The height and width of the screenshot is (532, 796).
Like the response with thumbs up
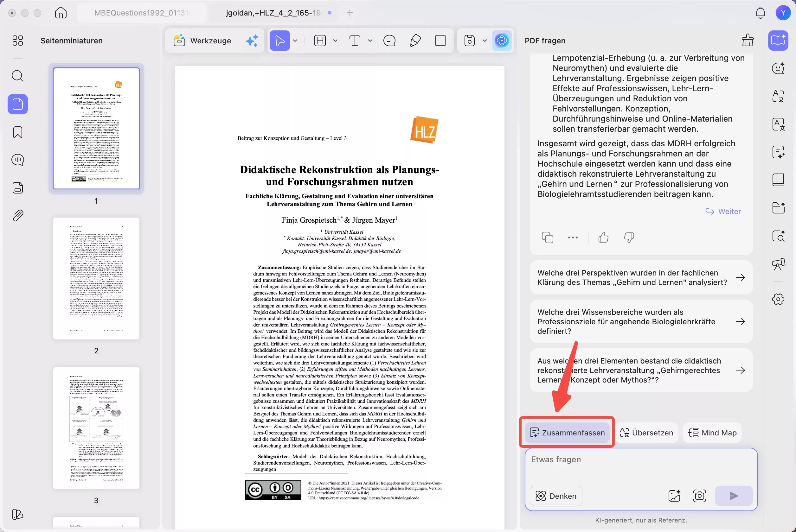coord(603,237)
